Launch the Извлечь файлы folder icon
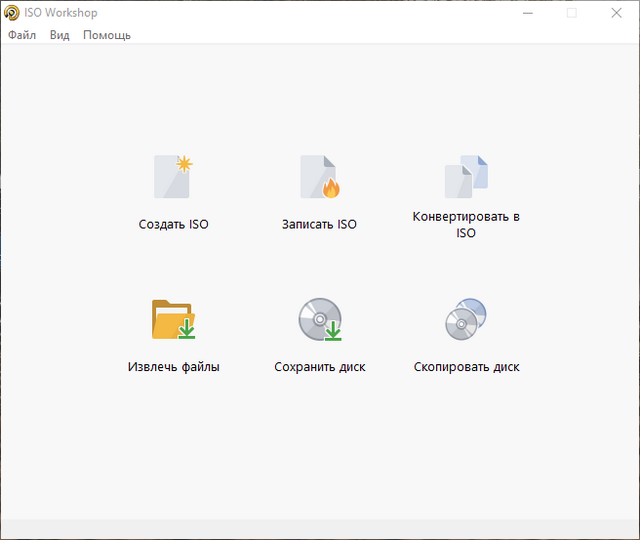Image resolution: width=640 pixels, height=540 pixels. point(173,320)
